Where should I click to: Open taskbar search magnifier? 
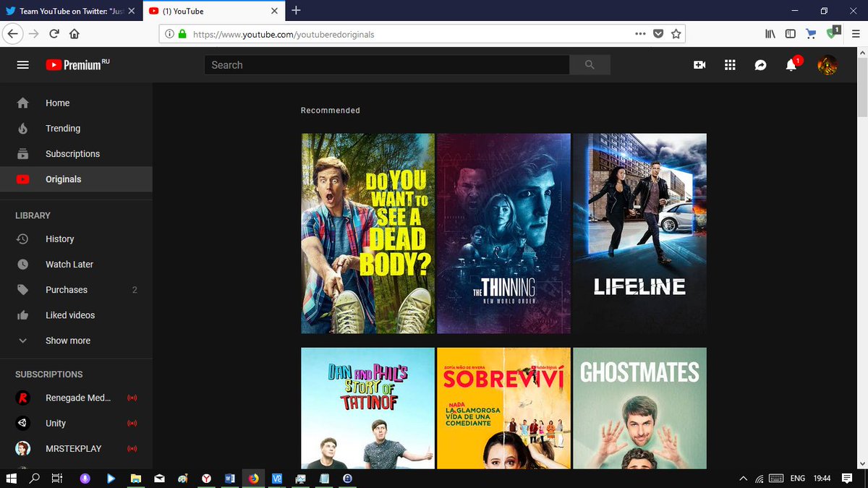pyautogui.click(x=35, y=478)
